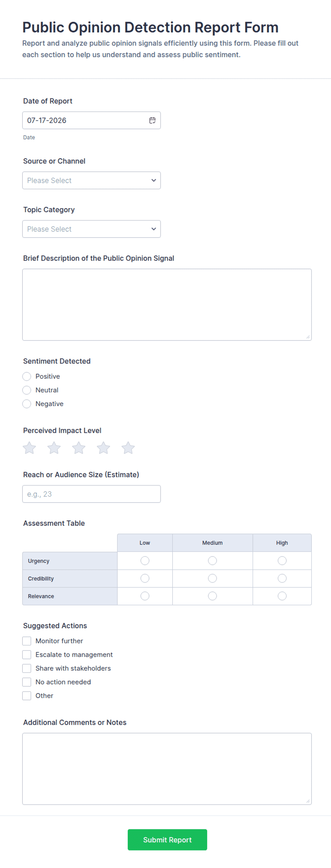
Task: Set Urgency to High
Action: tap(282, 561)
